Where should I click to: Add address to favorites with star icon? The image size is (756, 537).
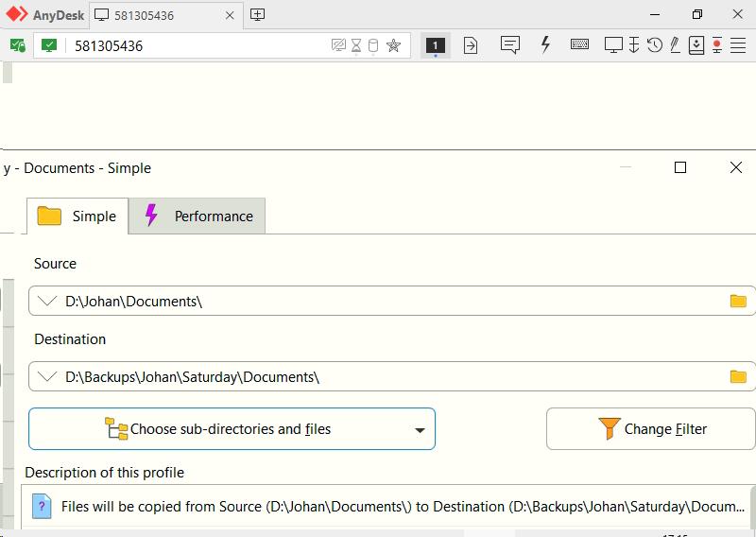(x=393, y=45)
